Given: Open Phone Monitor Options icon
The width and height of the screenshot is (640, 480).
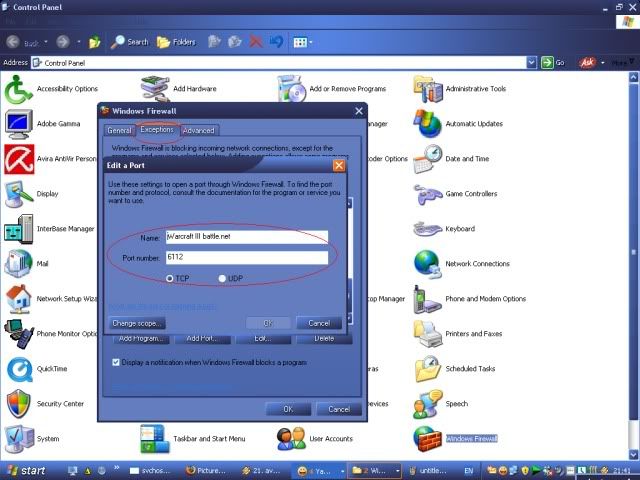Looking at the screenshot, I should pyautogui.click(x=19, y=334).
